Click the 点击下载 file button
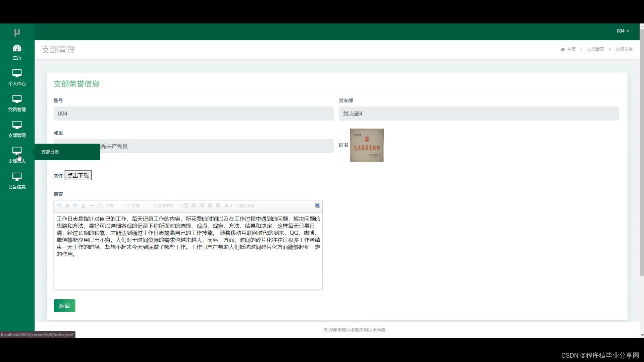644x362 pixels. tap(78, 175)
